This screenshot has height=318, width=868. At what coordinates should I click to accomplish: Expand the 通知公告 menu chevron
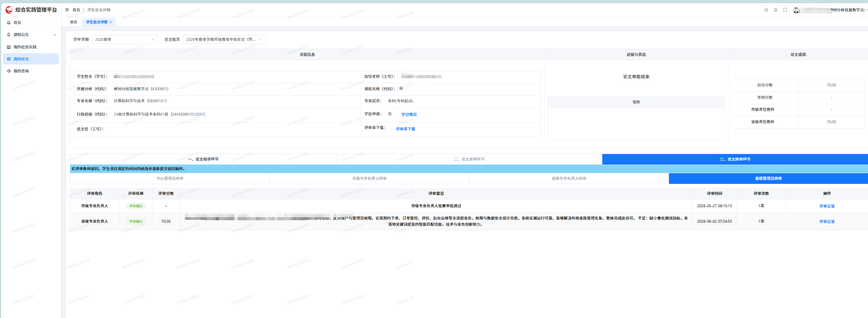[x=55, y=35]
